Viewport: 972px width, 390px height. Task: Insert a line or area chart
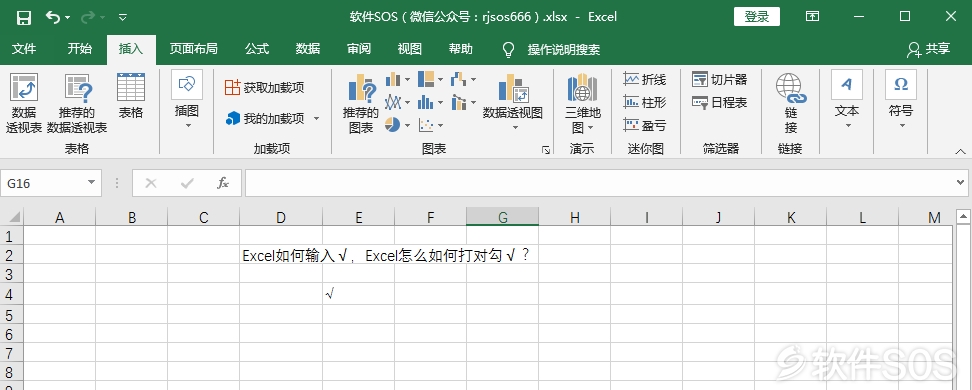pos(397,102)
